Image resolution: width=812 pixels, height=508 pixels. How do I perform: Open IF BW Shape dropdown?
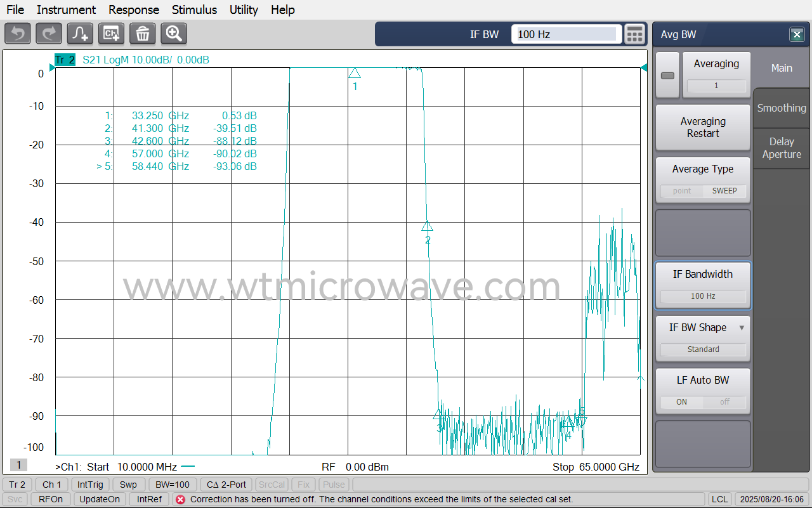point(703,337)
